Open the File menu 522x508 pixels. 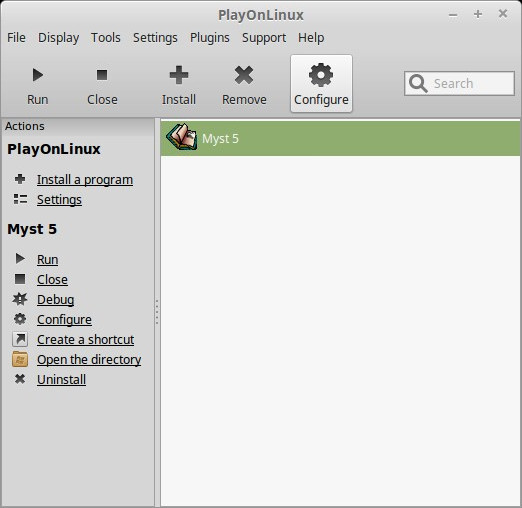coord(16,38)
